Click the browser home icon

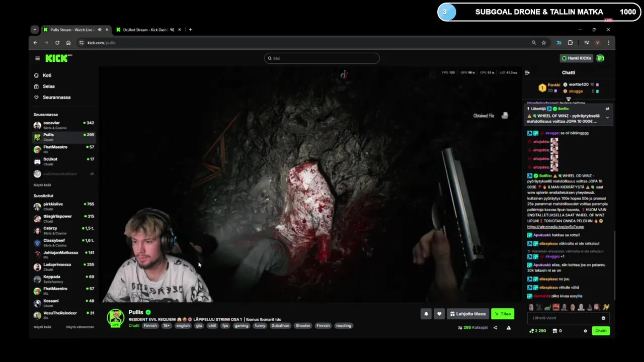point(68,43)
